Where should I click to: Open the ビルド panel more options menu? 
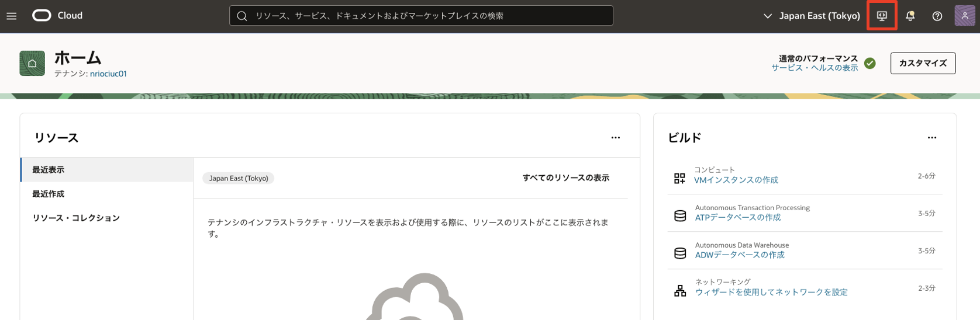click(931, 138)
